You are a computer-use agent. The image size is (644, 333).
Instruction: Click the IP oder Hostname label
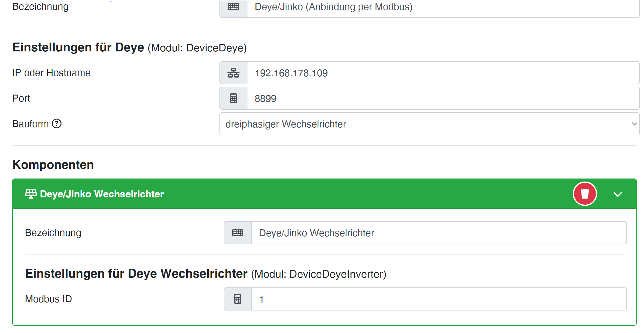pos(51,73)
